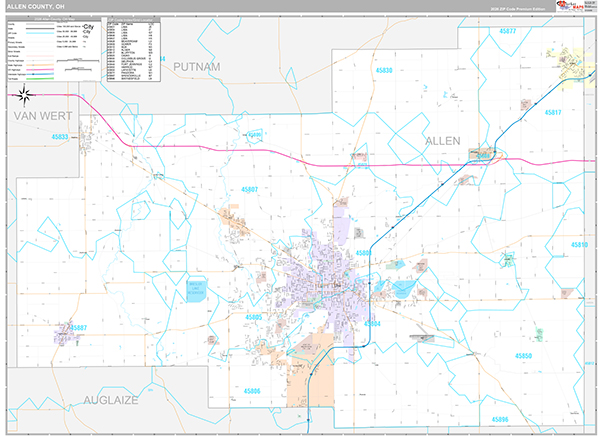Click the cyan ZIP Code line sample in the legend
The width and height of the screenshot is (600, 436).
40,33
